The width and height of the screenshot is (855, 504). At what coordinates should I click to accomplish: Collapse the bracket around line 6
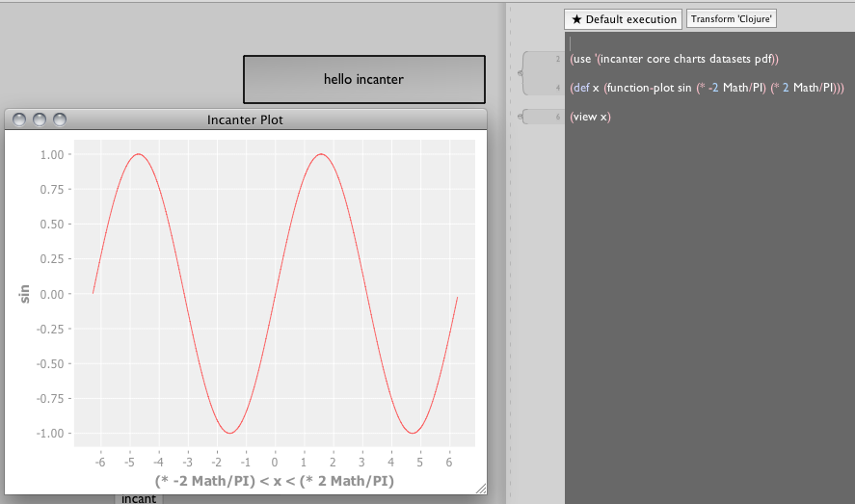point(521,117)
